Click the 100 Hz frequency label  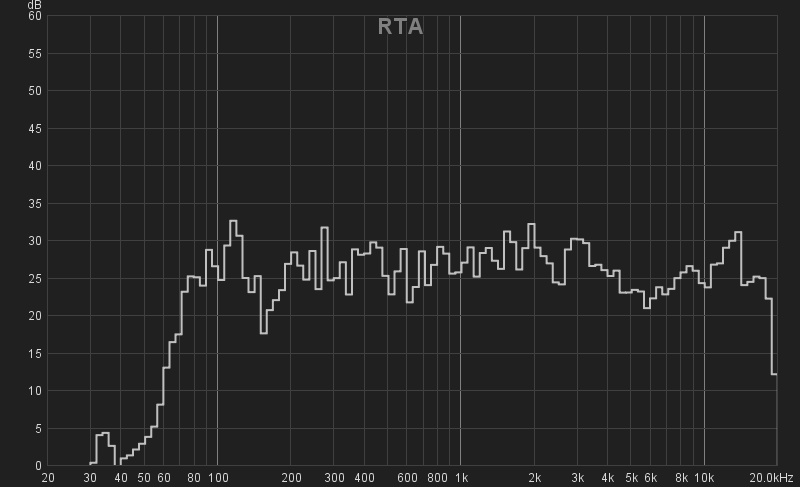[x=218, y=478]
